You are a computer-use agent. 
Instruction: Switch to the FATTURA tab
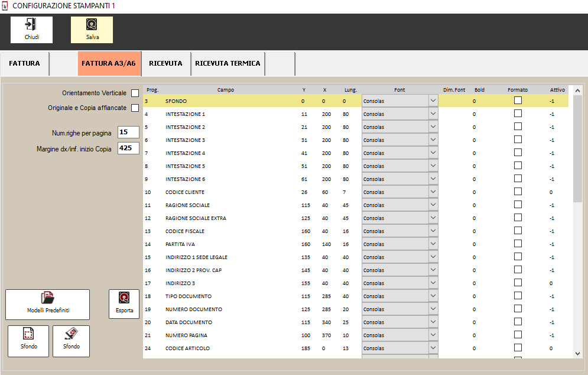click(24, 63)
